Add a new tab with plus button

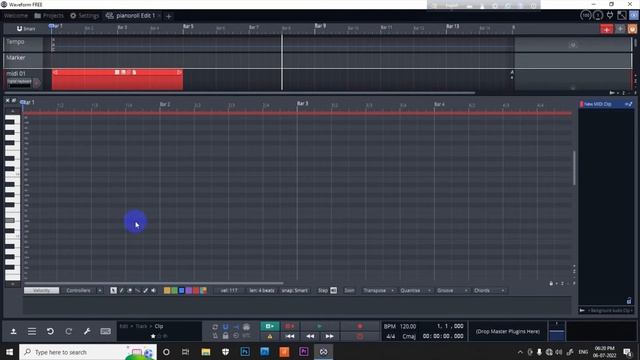pyautogui.click(x=168, y=16)
